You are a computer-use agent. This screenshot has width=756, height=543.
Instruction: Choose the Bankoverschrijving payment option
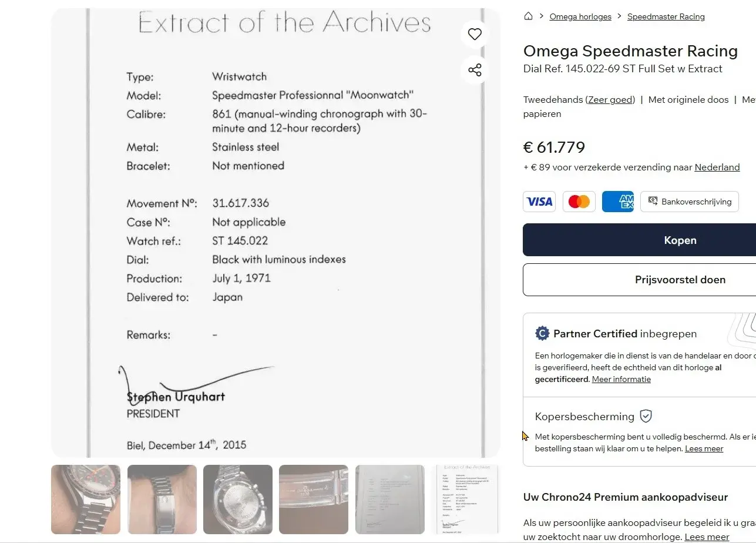point(690,202)
